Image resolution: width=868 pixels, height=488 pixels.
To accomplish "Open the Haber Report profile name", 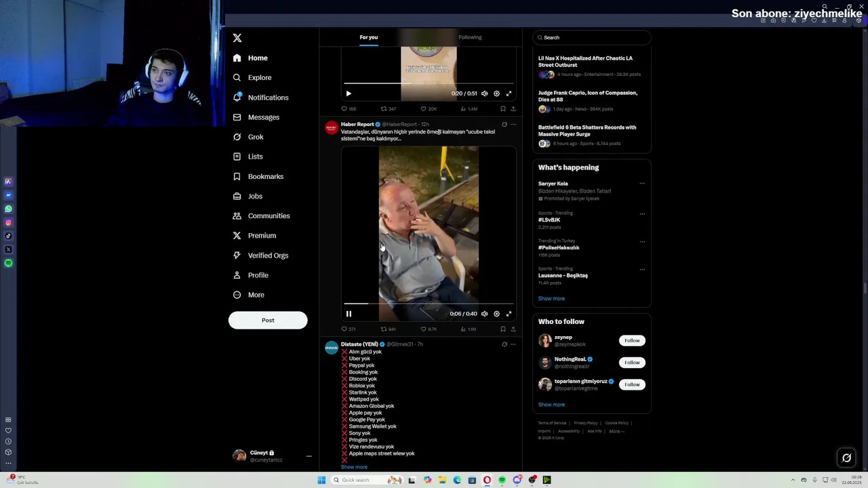I will click(x=357, y=125).
